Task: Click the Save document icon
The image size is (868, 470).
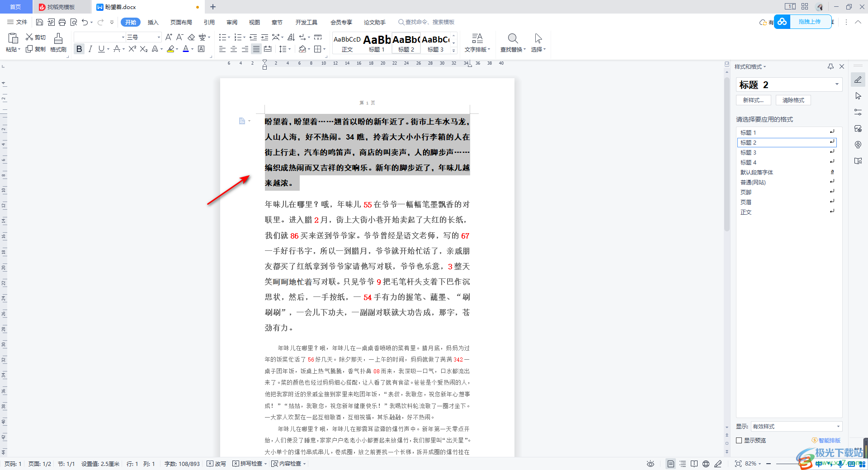Action: 39,22
